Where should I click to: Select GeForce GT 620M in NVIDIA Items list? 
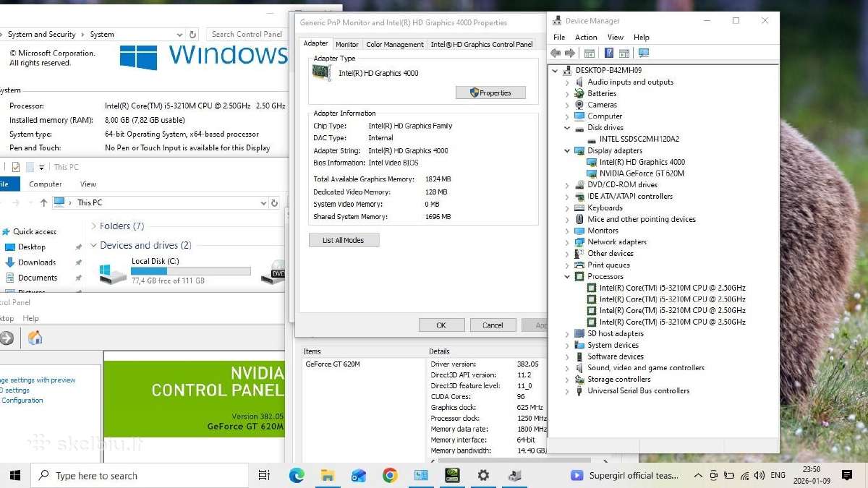point(332,364)
